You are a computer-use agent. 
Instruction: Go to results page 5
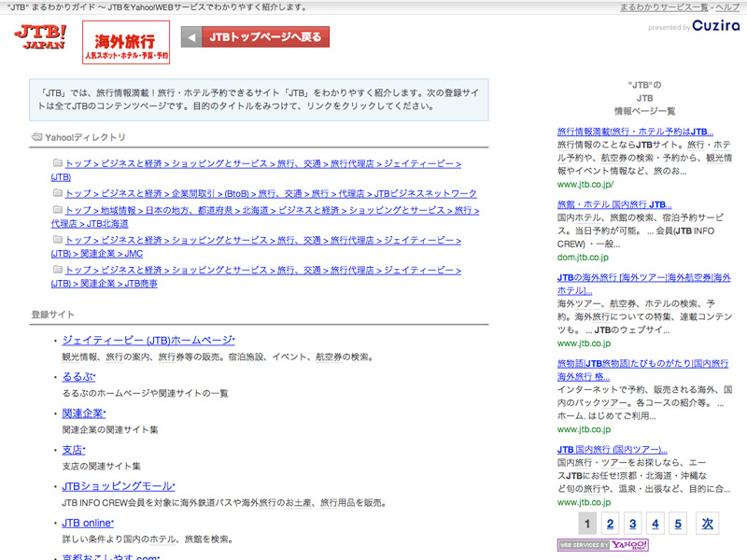(x=678, y=524)
